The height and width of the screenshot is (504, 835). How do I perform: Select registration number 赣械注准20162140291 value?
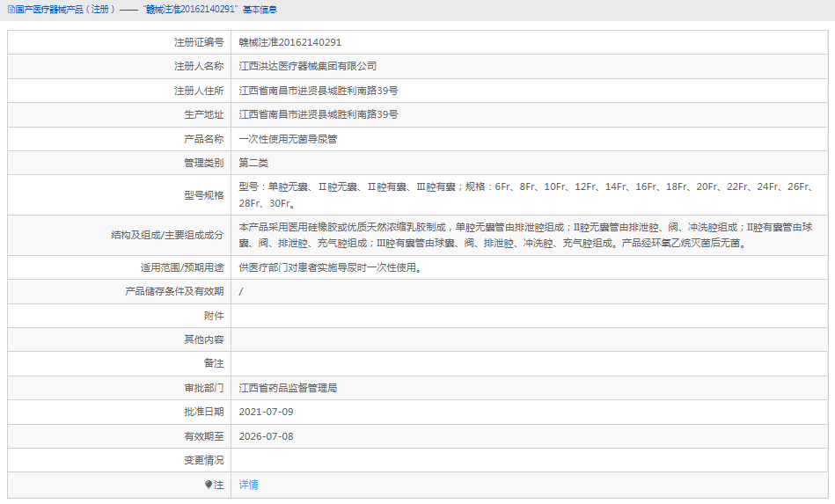[x=290, y=42]
